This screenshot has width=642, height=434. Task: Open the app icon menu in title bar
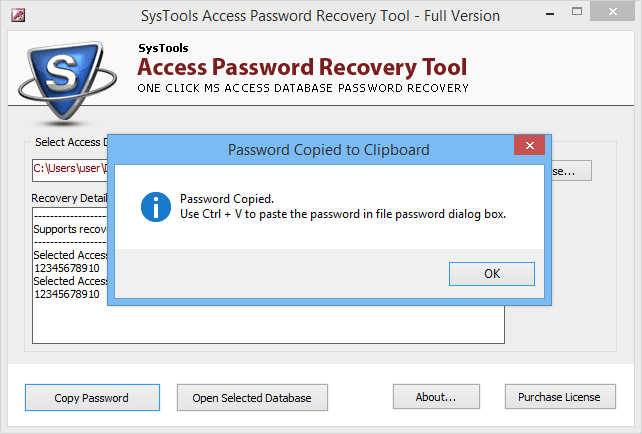click(x=18, y=16)
